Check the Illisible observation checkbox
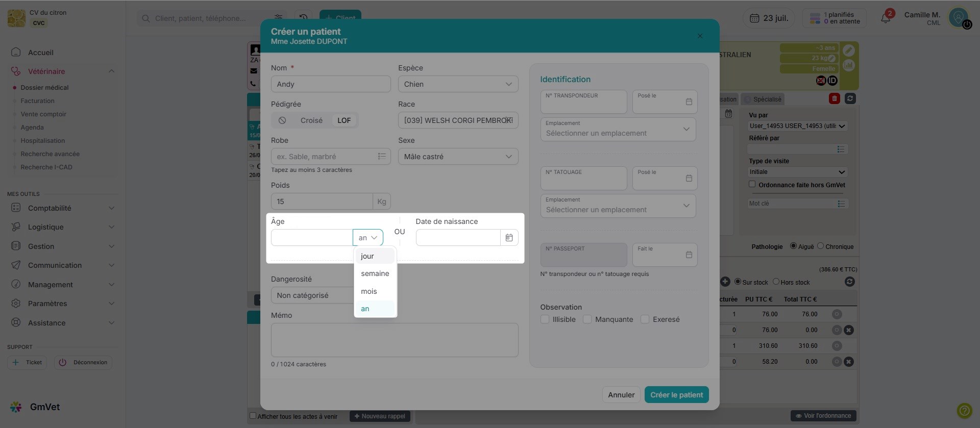 pyautogui.click(x=545, y=319)
